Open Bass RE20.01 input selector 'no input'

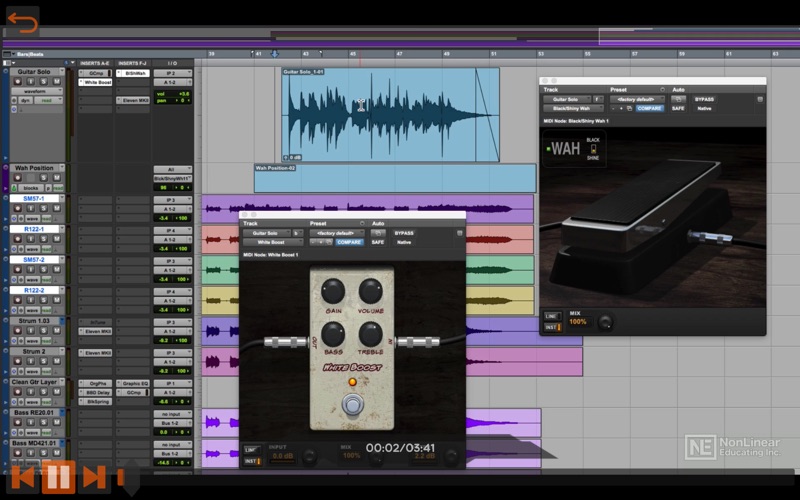[172, 414]
